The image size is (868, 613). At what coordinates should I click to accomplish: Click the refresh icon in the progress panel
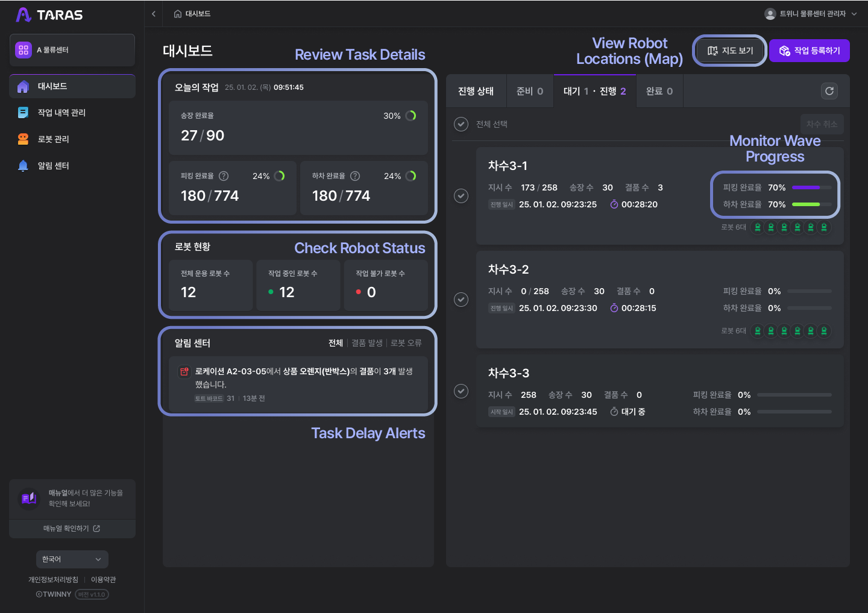(829, 91)
